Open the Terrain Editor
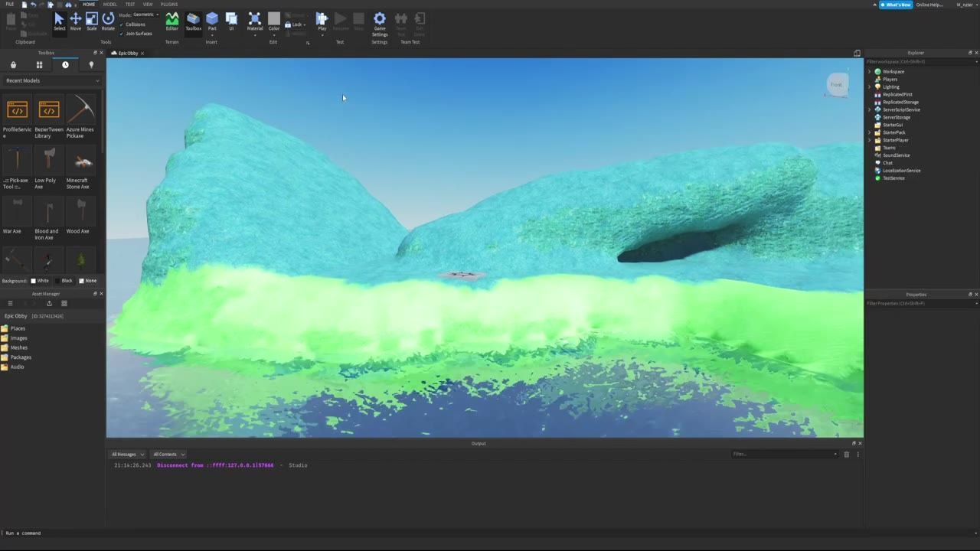Image resolution: width=980 pixels, height=551 pixels. [x=171, y=21]
